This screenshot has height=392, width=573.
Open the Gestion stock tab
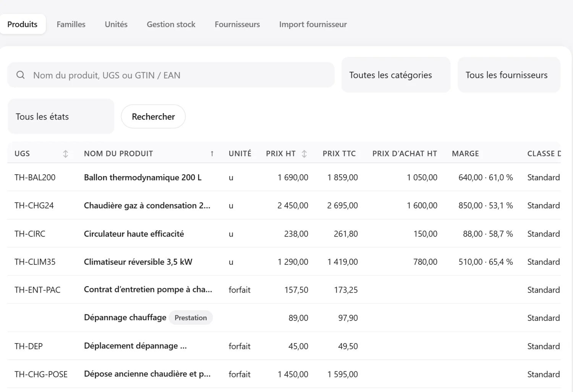[x=171, y=24]
